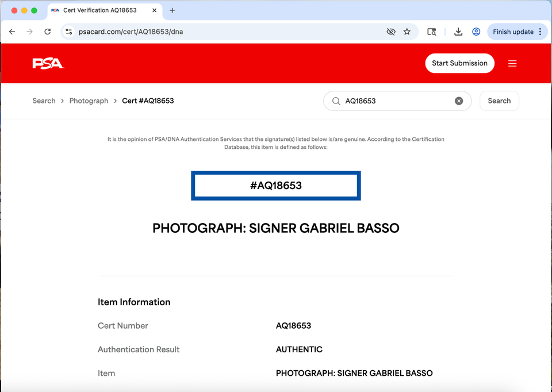The image size is (552, 392).
Task: Bookmark the page using the star icon
Action: click(408, 32)
